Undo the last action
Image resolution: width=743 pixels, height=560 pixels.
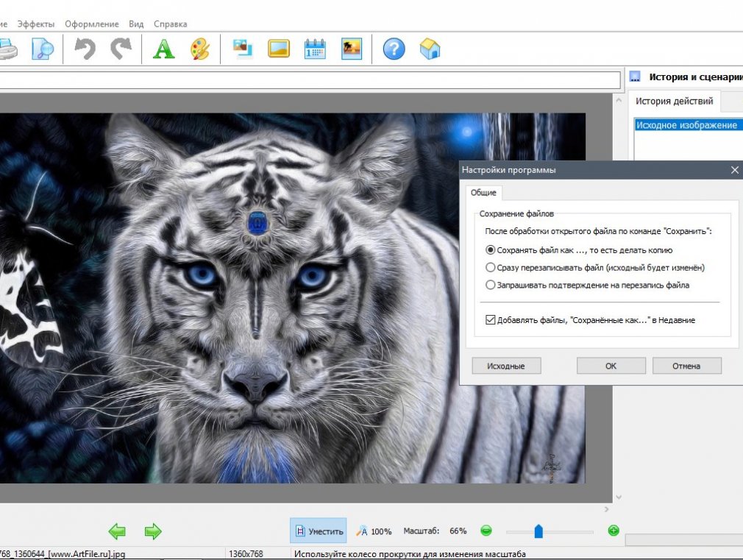(x=85, y=49)
